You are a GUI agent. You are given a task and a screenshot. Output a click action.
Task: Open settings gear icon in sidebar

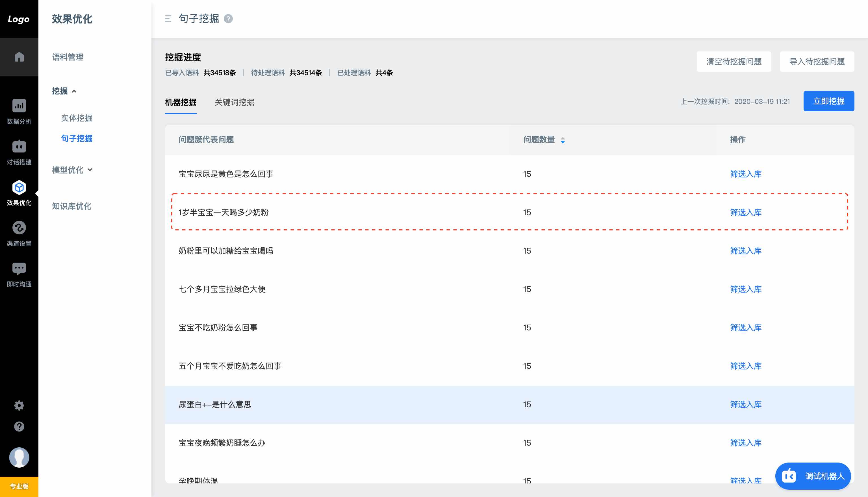click(19, 406)
